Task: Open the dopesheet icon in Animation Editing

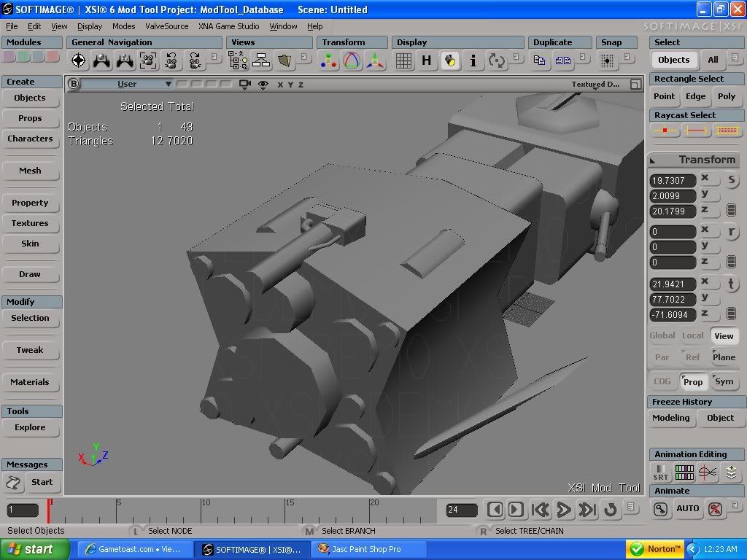Action: (684, 472)
